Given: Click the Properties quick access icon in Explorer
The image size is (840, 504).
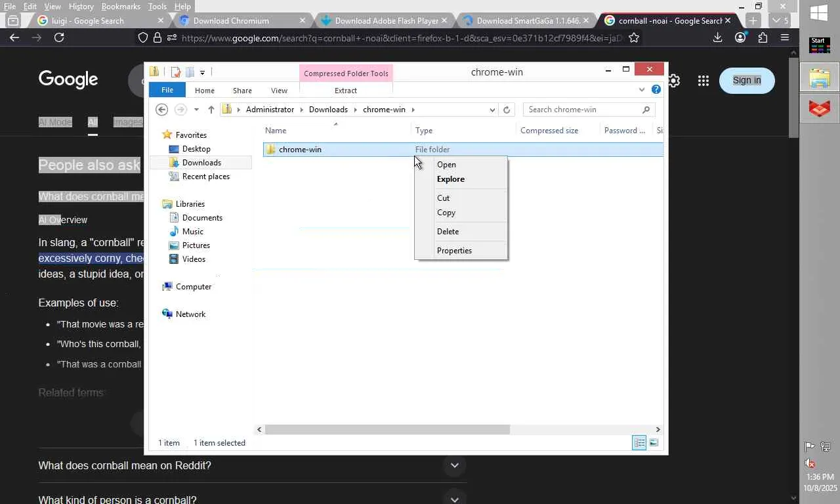Looking at the screenshot, I should click(x=175, y=72).
